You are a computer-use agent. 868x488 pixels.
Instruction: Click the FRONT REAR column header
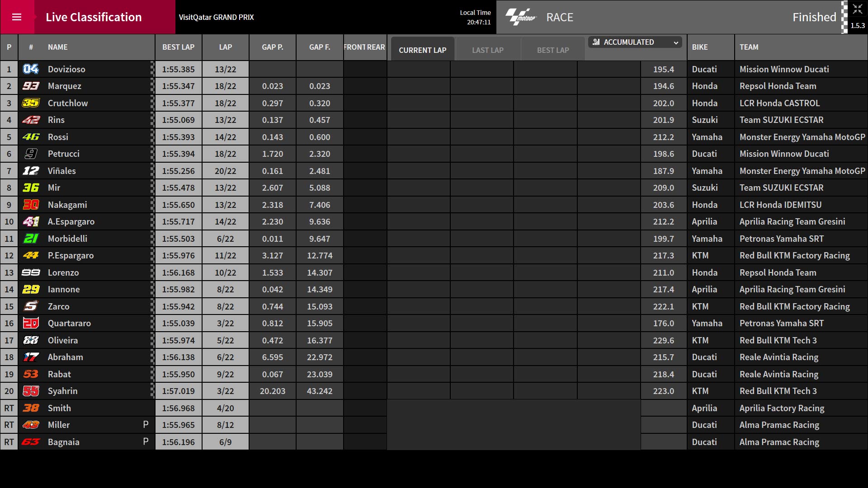[364, 47]
